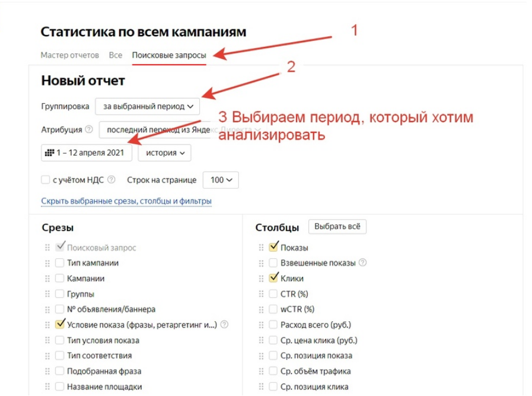The image size is (532, 396).
Task: Check the Группы checkbox
Action: point(59,294)
